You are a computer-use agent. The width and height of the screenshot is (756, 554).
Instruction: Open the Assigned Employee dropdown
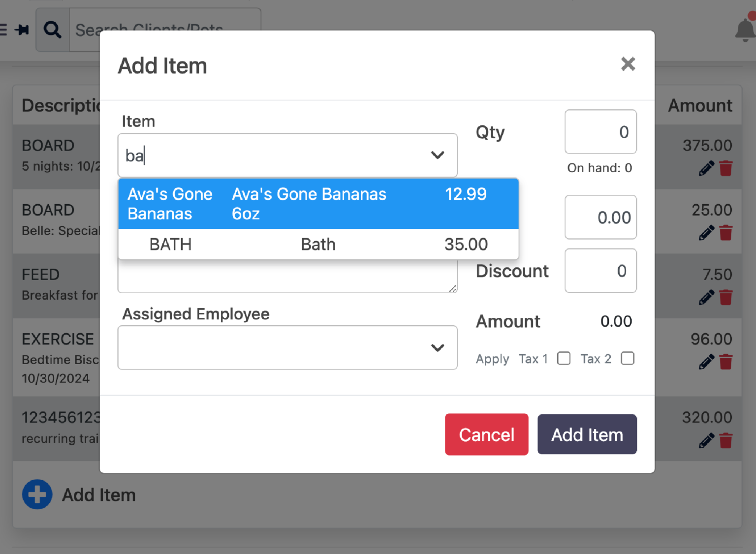(437, 348)
